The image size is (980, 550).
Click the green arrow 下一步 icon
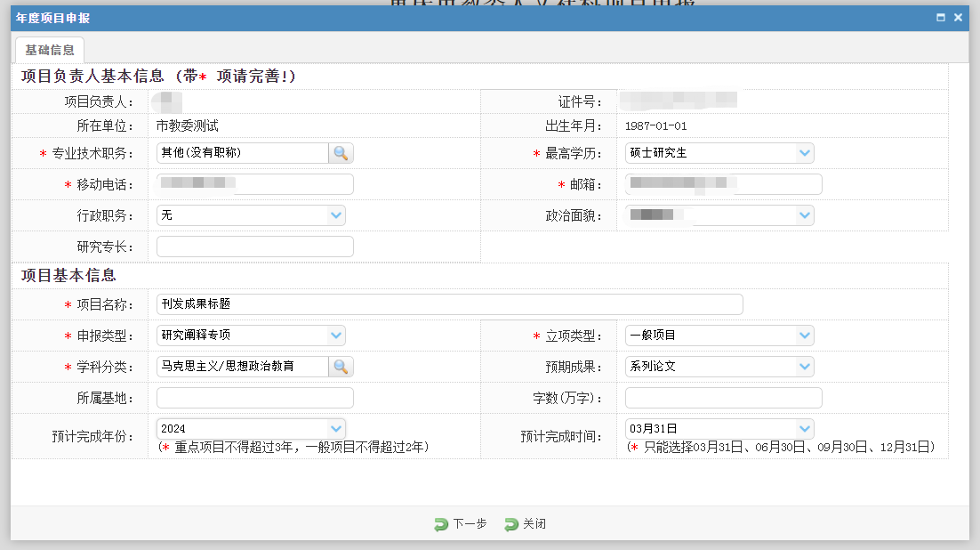click(x=441, y=524)
